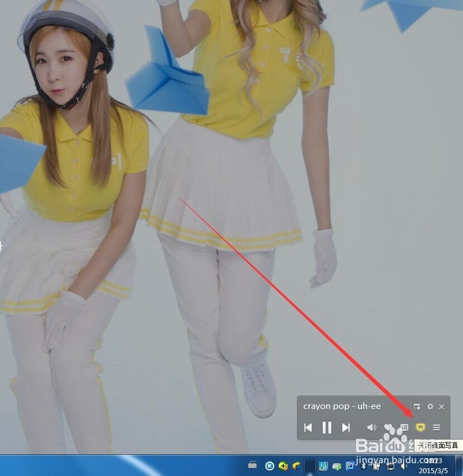Open the security shield taskbar icon
463x476 pixels.
285,467
